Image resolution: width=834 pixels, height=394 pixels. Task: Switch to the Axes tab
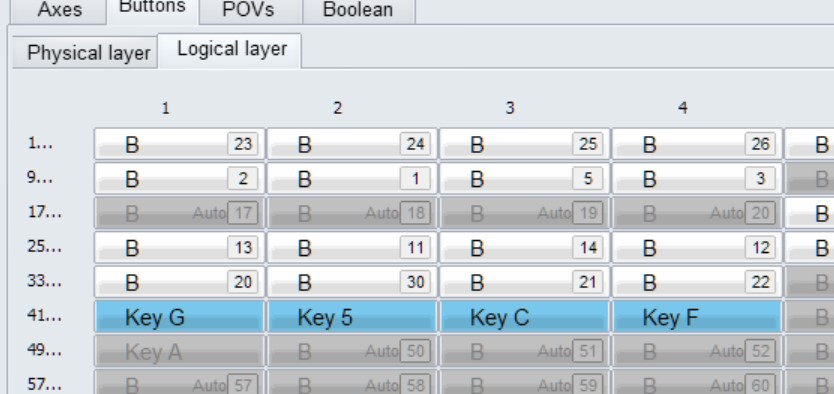tap(59, 11)
